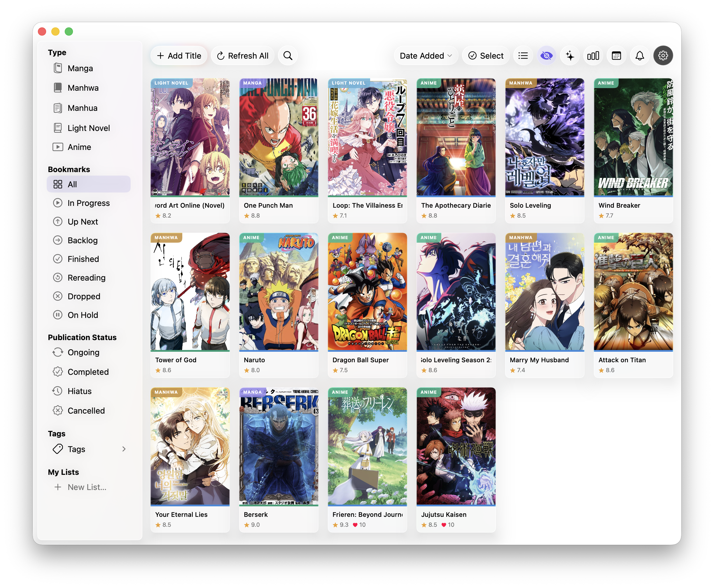Click the sparkle recommendations icon
This screenshot has width=714, height=588.
point(570,55)
